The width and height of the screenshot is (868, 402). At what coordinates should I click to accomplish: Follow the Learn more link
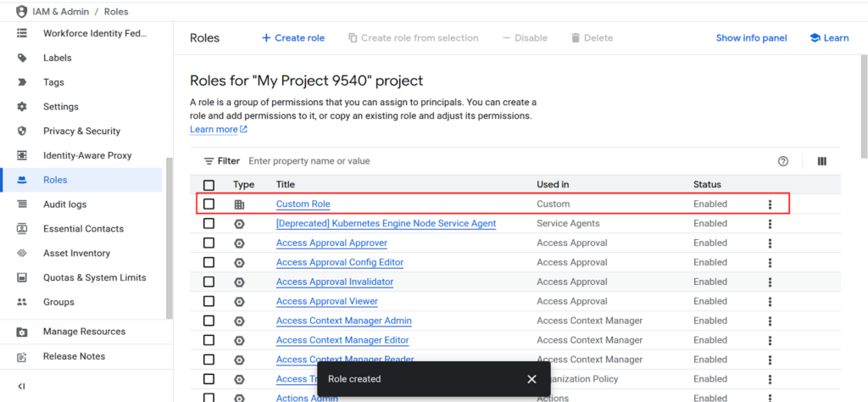[x=218, y=129]
